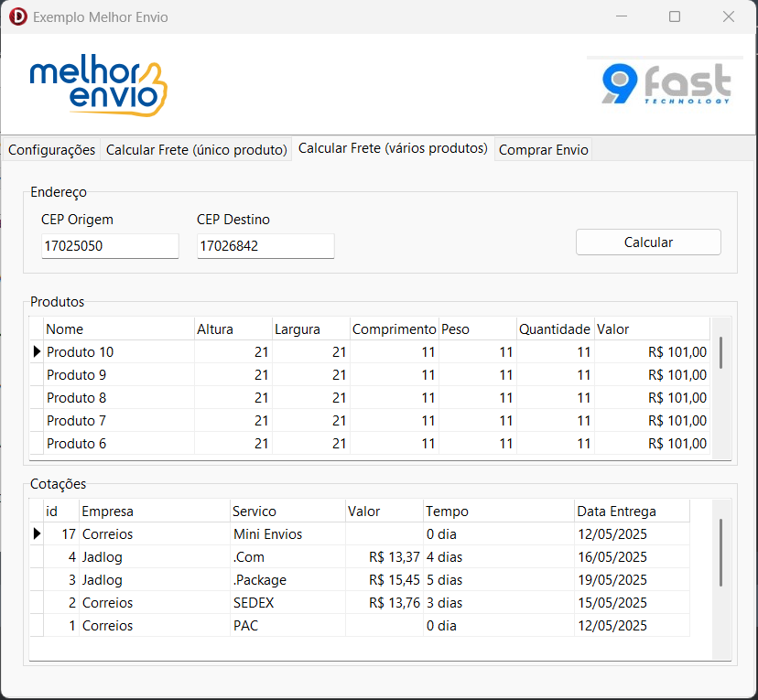Click row indicator arrow for Produto 10

(37, 351)
